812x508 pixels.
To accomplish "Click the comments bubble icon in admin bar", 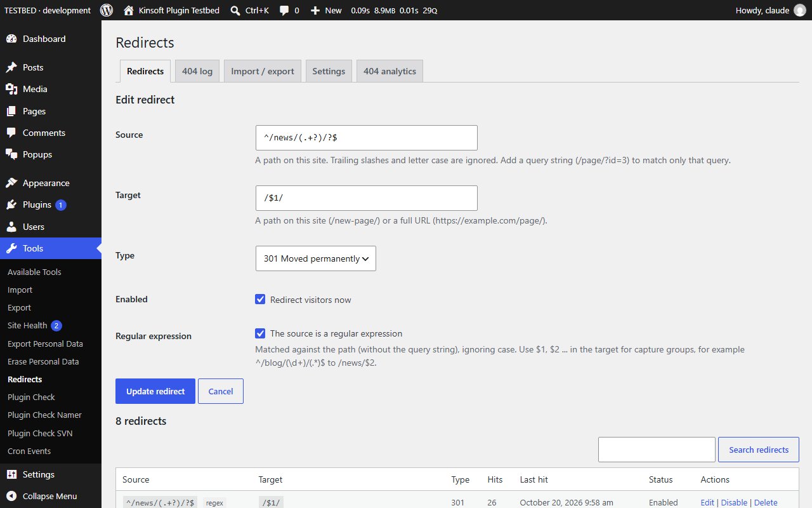I will pyautogui.click(x=284, y=11).
